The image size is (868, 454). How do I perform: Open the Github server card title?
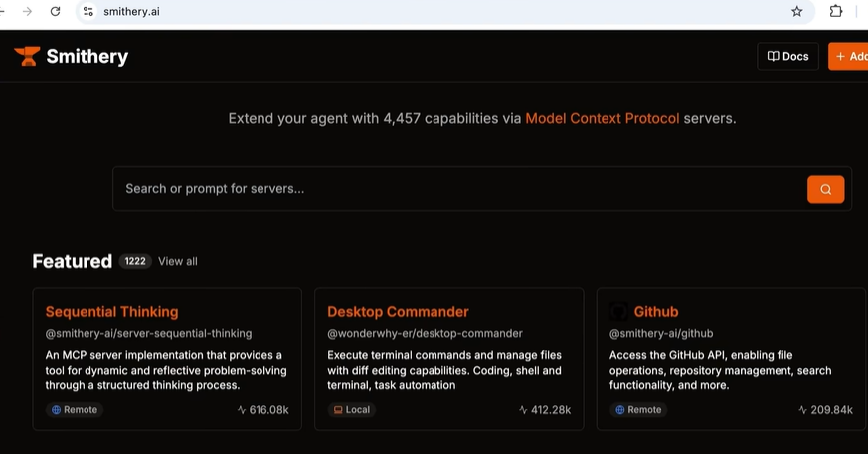click(x=656, y=312)
